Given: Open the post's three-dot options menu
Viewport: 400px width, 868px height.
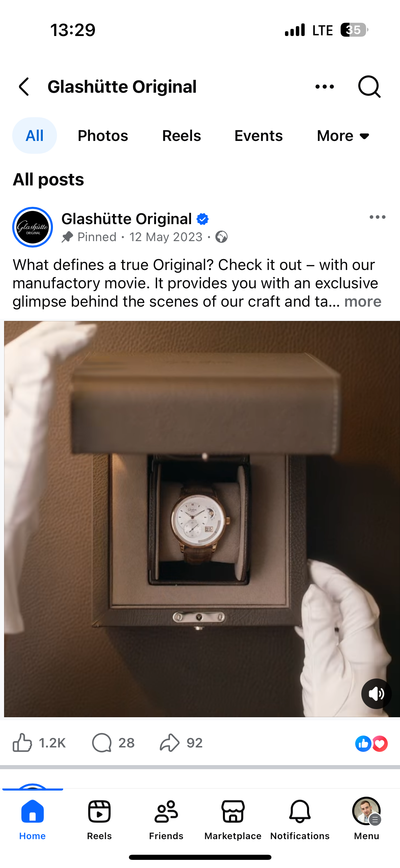Looking at the screenshot, I should coord(378,217).
